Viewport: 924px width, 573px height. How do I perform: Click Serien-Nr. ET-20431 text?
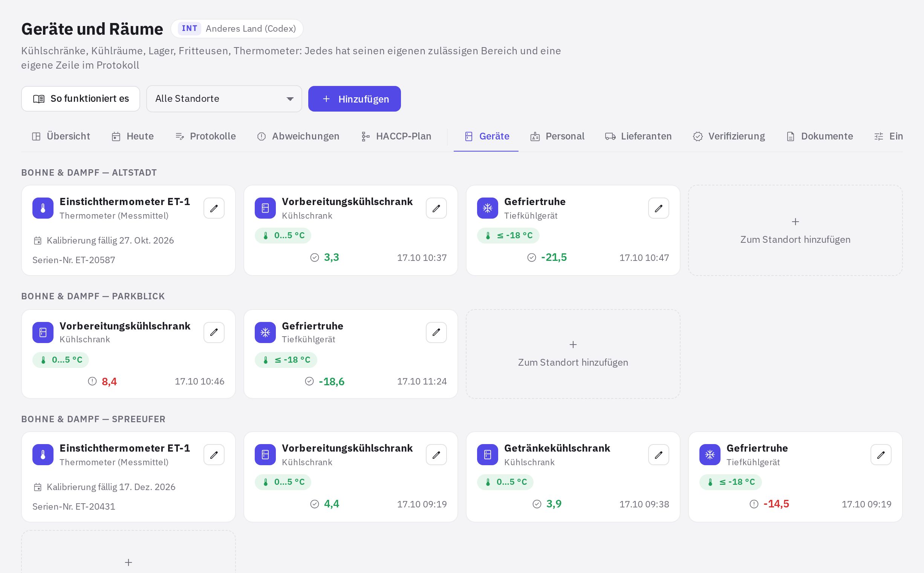tap(74, 507)
